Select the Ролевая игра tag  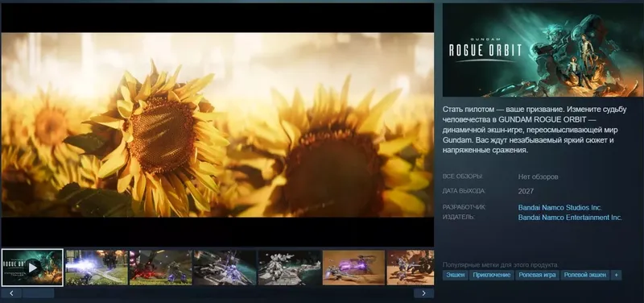pyautogui.click(x=537, y=275)
